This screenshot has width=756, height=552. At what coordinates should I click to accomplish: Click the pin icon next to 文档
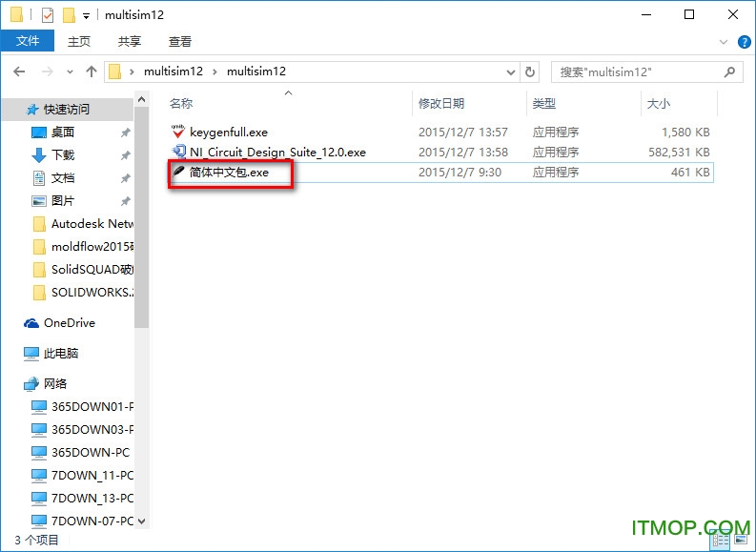pos(125,178)
